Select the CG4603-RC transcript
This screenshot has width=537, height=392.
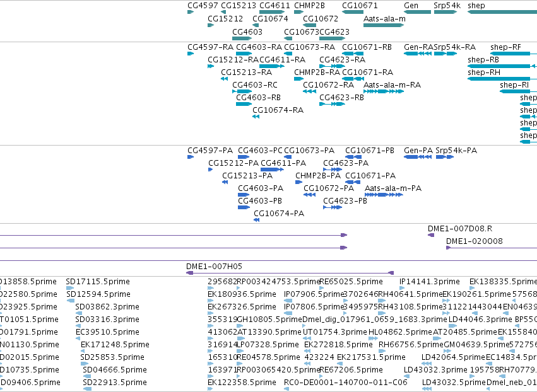coord(242,91)
